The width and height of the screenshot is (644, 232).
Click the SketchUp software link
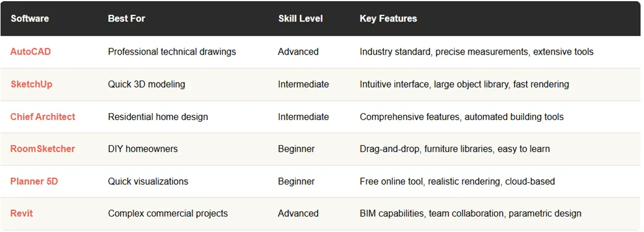[31, 84]
